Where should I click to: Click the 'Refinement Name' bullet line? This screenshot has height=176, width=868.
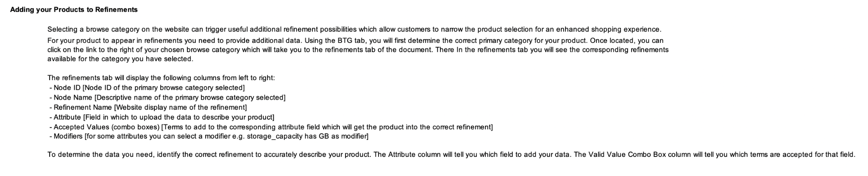tap(148, 107)
